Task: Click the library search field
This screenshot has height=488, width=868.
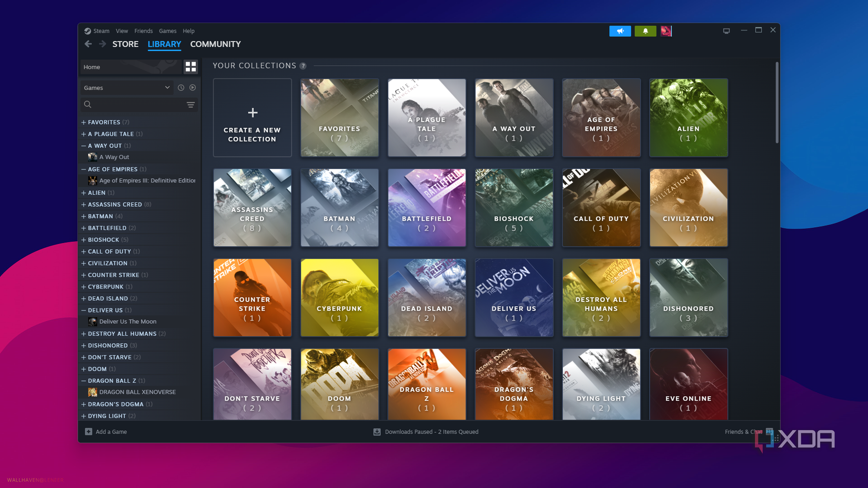Action: click(x=132, y=105)
